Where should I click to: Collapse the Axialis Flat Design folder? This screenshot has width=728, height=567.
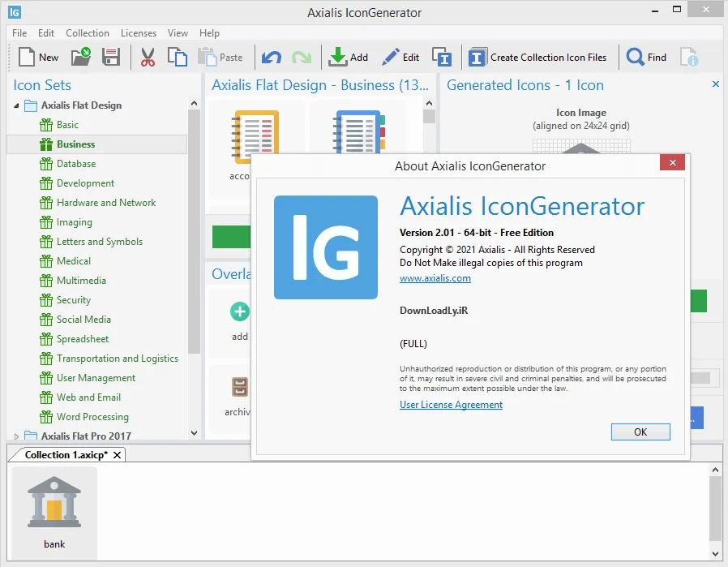16,106
